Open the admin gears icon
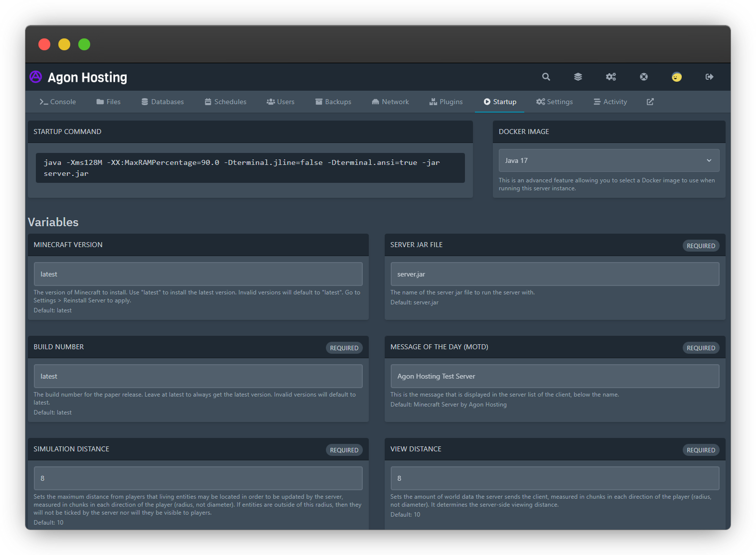Screen dimensions: 756x555 [x=610, y=77]
